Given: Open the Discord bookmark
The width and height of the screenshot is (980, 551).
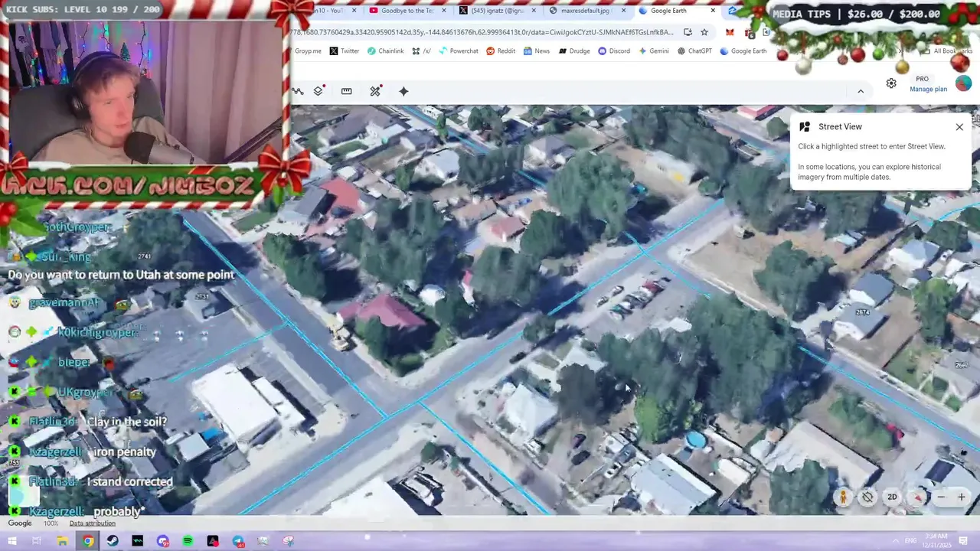Looking at the screenshot, I should [614, 51].
